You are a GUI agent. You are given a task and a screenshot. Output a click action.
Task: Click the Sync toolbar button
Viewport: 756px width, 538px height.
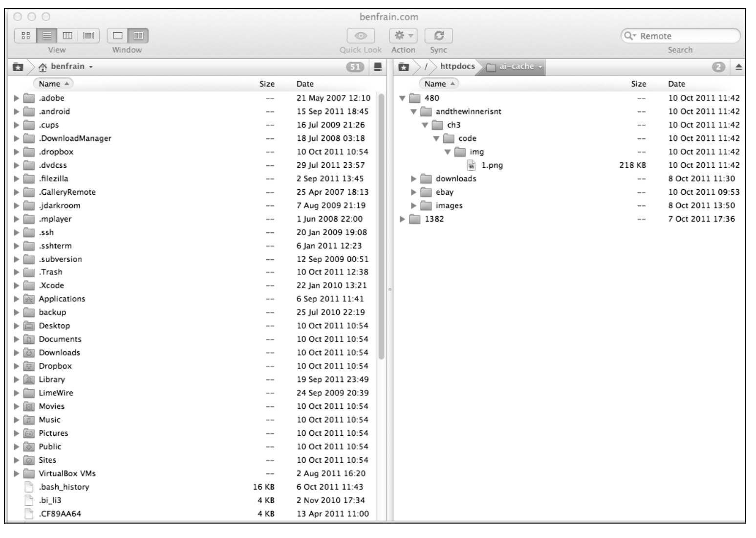pos(438,36)
